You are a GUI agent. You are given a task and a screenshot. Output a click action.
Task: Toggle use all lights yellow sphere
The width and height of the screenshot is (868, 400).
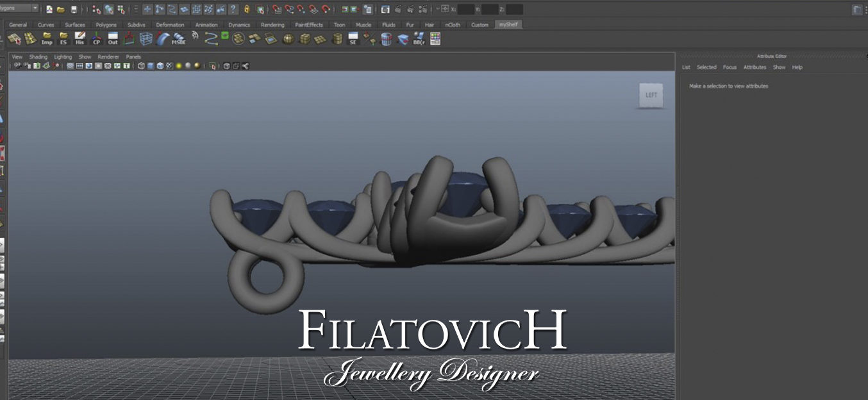pos(179,65)
